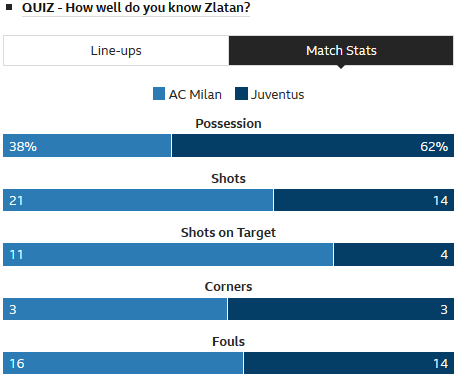The width and height of the screenshot is (454, 376).
Task: Click AC Milan's 21 shots bar
Action: 138,200
